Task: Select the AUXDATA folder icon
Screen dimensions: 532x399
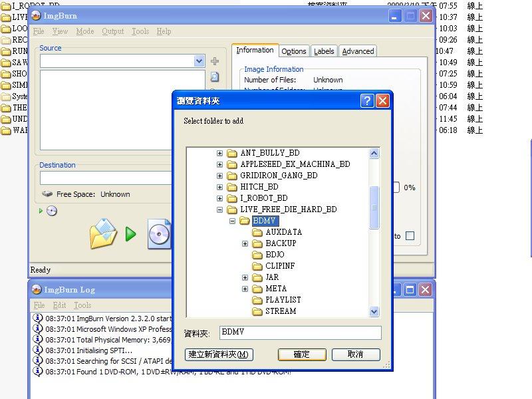Action: pyautogui.click(x=257, y=232)
